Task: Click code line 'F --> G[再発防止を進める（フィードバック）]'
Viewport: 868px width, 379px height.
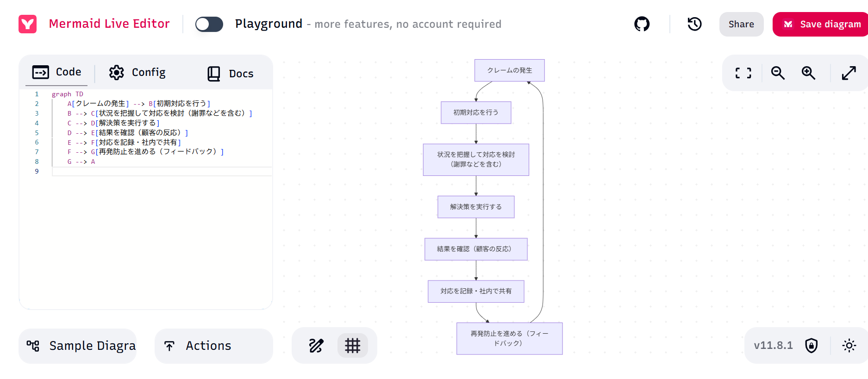Action: [x=145, y=152]
